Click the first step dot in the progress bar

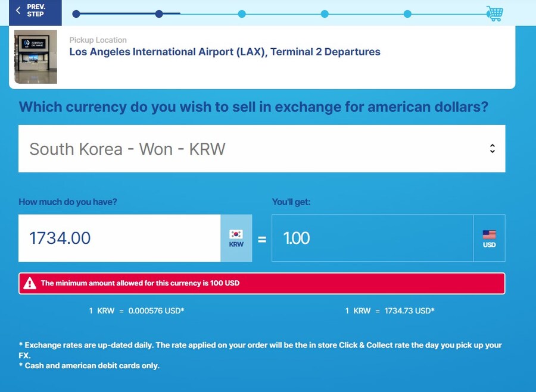76,14
